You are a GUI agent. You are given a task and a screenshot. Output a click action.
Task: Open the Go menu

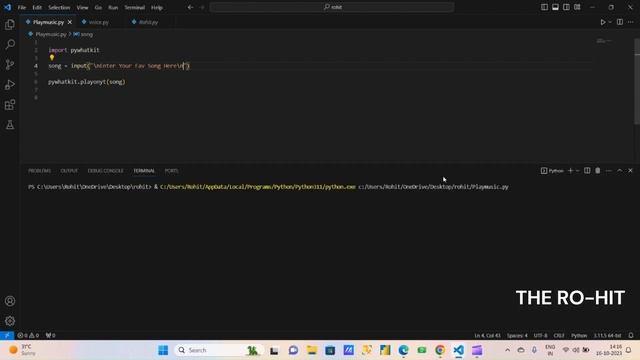point(98,7)
